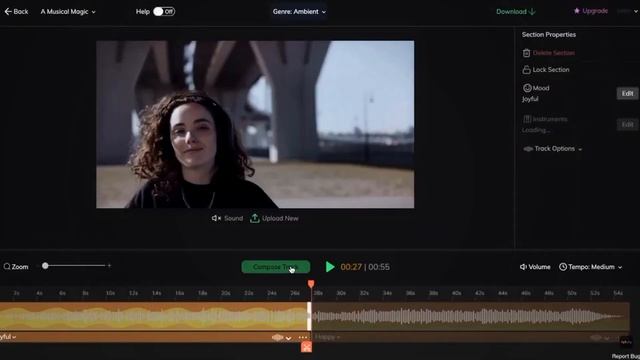The width and height of the screenshot is (640, 360).
Task: Play the track with green play button
Action: point(330,267)
